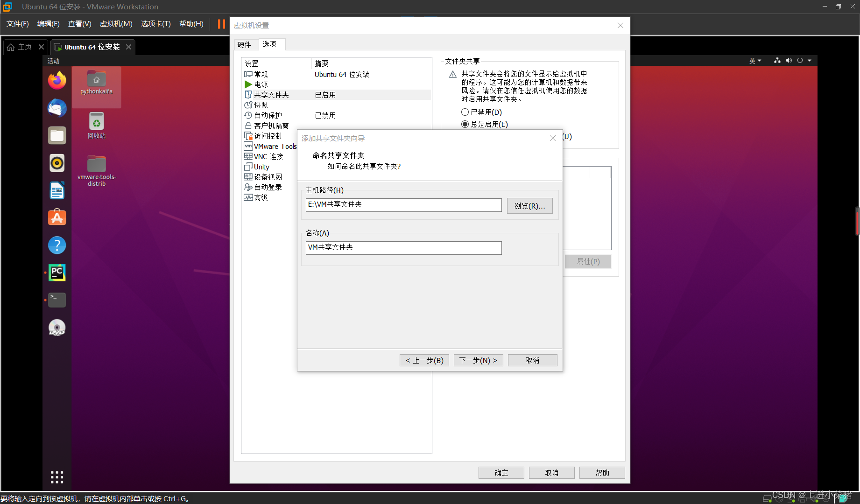860x504 pixels.
Task: Select the Unity setting row
Action: pos(270,167)
